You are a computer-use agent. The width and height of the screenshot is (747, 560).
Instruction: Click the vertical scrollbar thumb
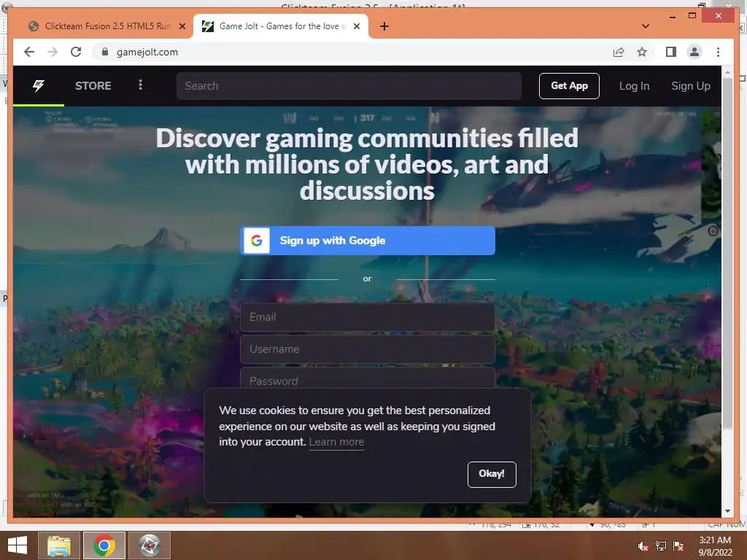(727, 252)
